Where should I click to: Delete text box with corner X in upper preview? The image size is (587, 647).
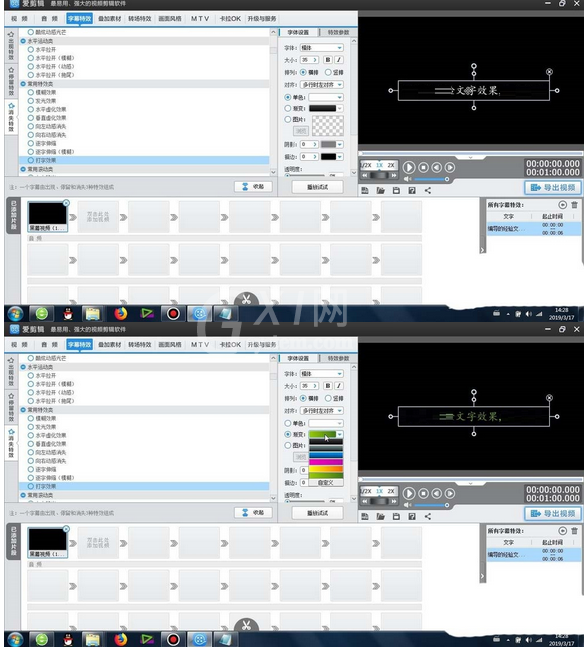click(x=549, y=72)
